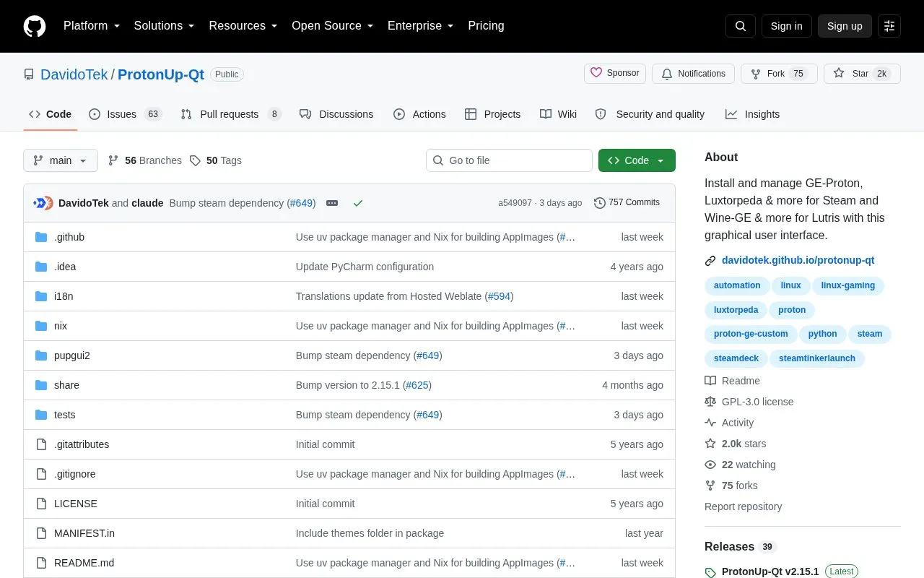Expand the Platform menu
Viewport: 924px width, 578px height.
click(x=91, y=26)
